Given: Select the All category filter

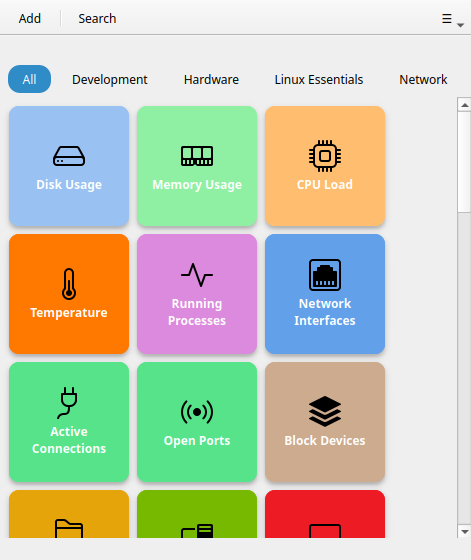Looking at the screenshot, I should point(29,79).
